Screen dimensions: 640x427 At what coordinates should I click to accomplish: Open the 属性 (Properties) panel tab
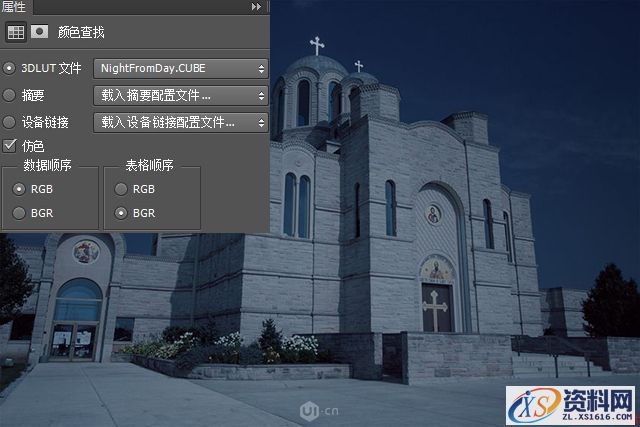coord(14,7)
